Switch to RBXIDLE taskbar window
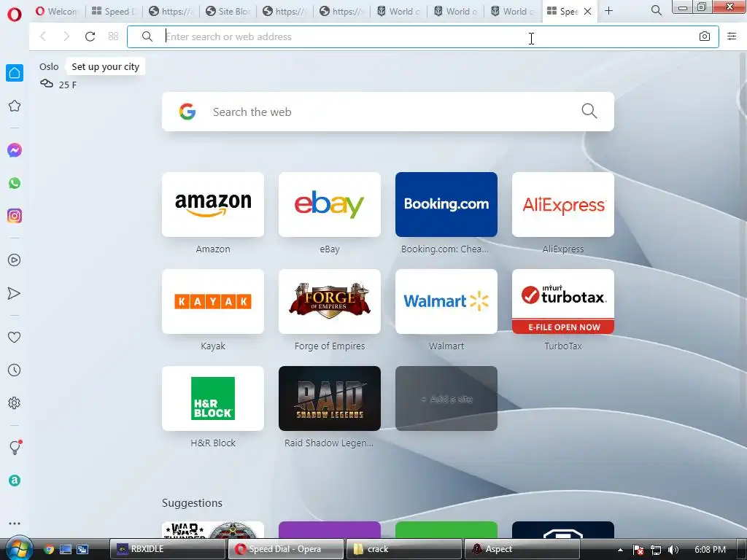 pyautogui.click(x=167, y=549)
